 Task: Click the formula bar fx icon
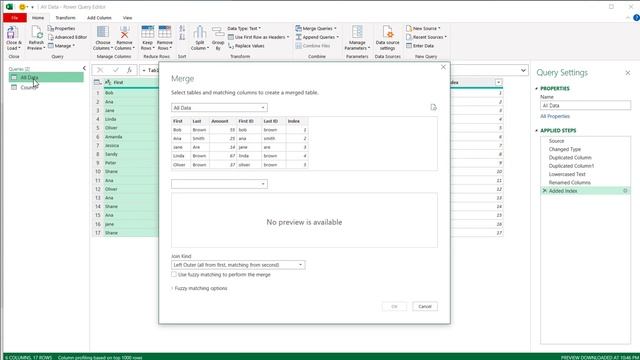click(129, 70)
